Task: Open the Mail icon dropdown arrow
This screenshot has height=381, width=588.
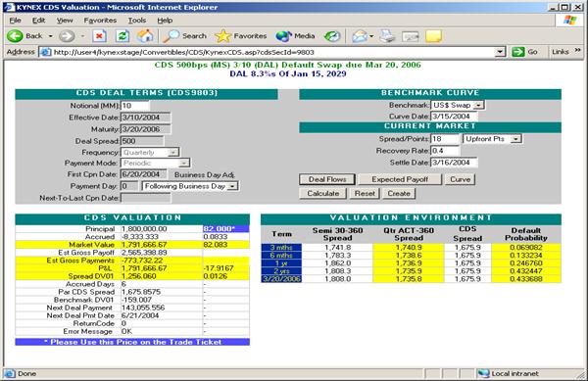Action: tap(371, 36)
